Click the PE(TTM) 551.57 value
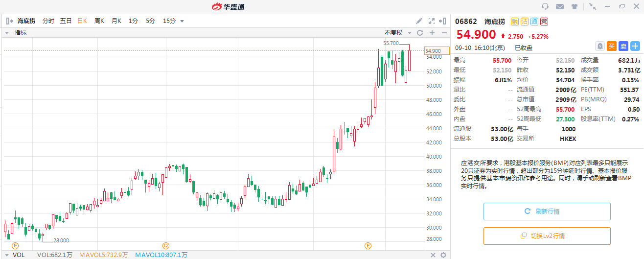 629,90
